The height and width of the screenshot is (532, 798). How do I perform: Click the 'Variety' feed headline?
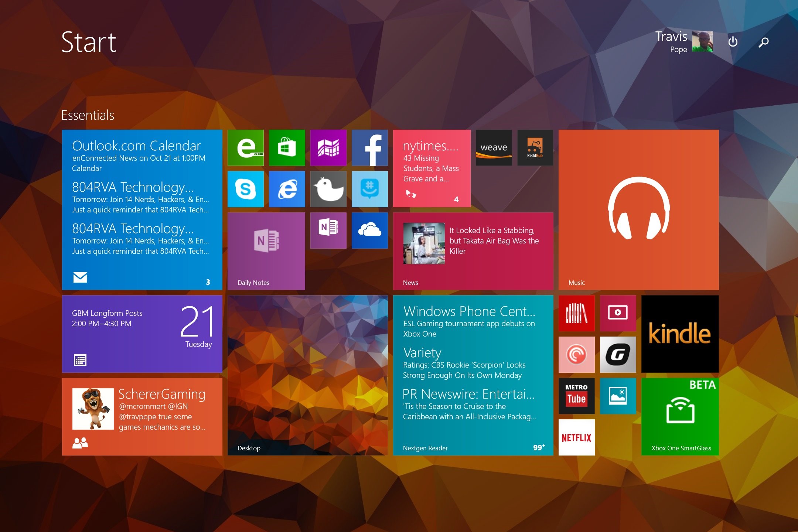coord(422,352)
